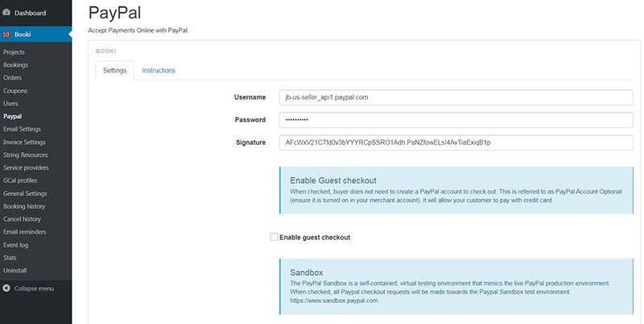Open Email reminders

click(25, 232)
